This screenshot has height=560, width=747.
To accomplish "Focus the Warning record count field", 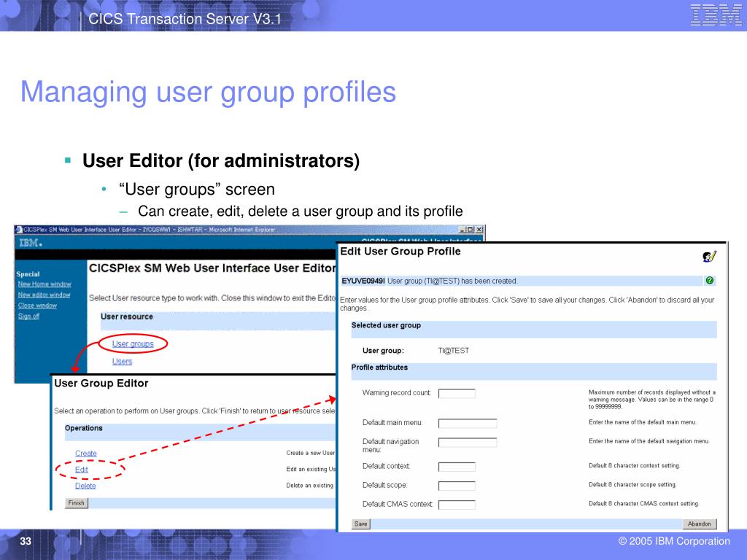I will pyautogui.click(x=457, y=393).
